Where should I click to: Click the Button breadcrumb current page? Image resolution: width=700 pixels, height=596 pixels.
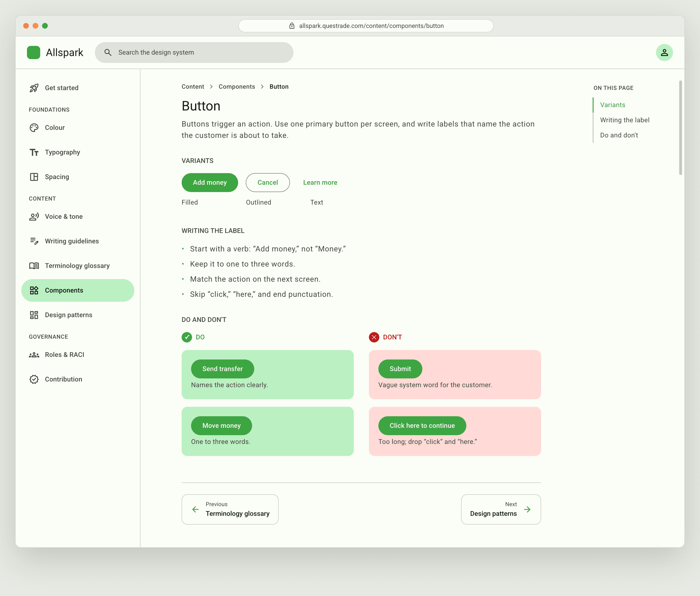279,87
